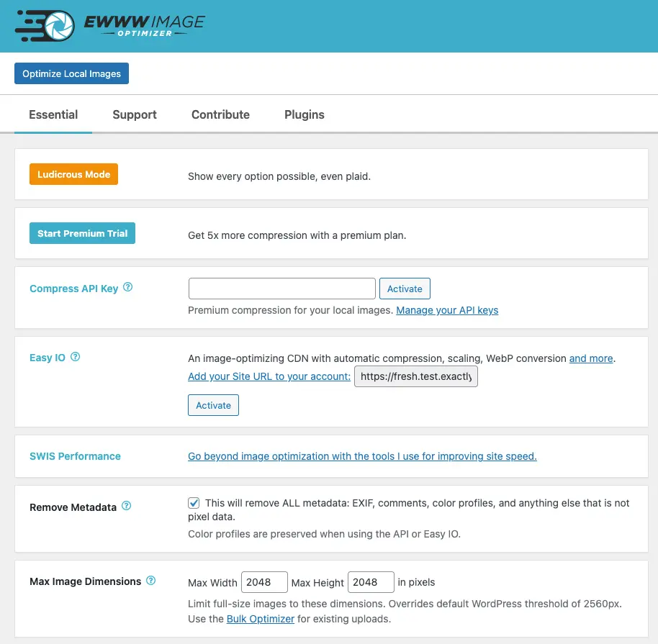Click the Optimize Local Images button

tap(71, 73)
